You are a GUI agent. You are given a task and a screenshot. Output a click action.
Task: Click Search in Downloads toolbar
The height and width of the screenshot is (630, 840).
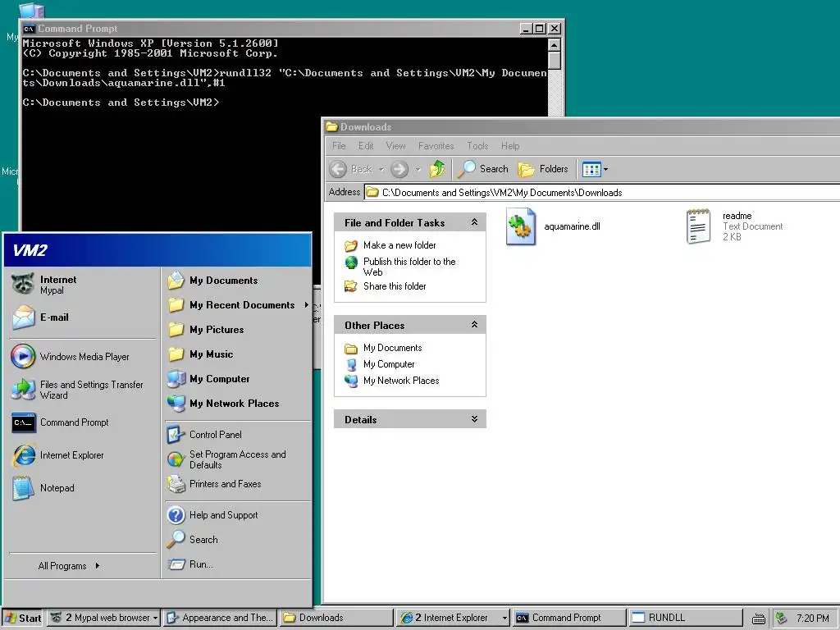(x=483, y=169)
